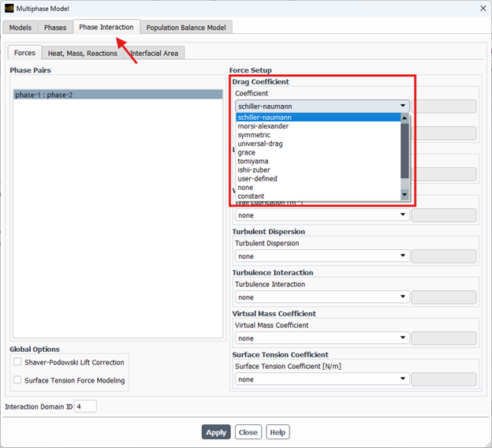Screen dimensions: 492x448
Task: Enable Shaver-Podowski Lift Correction checkbox
Action: coord(18,363)
